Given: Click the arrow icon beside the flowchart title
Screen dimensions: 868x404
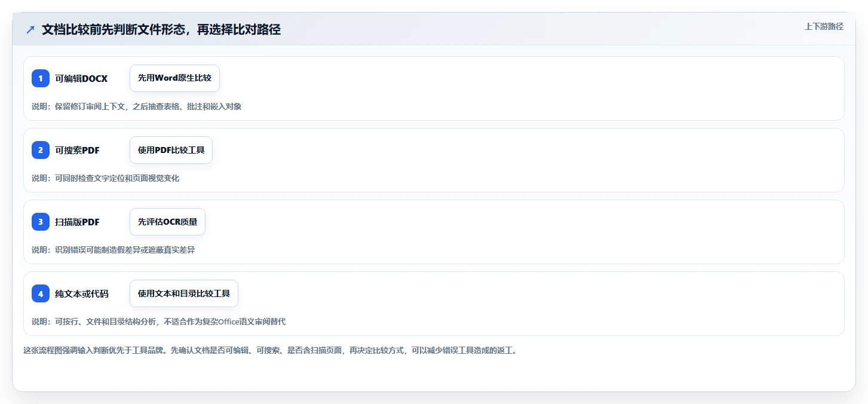Looking at the screenshot, I should (30, 29).
